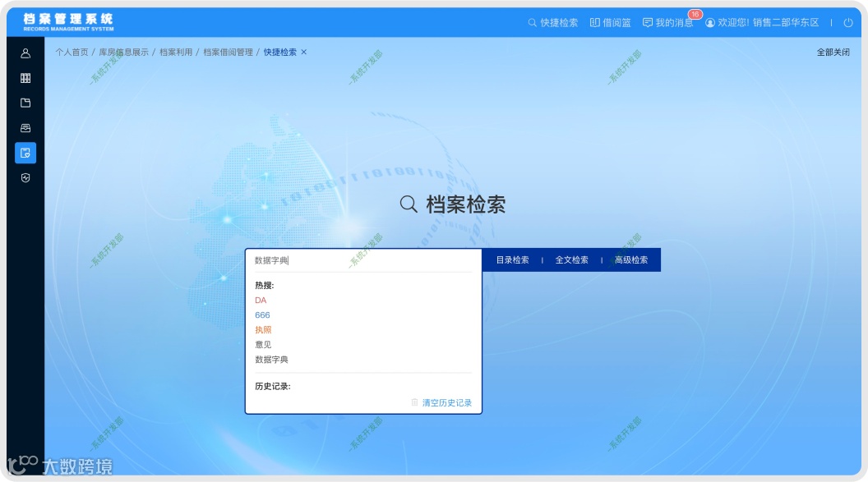Open the user profile sidebar icon

pyautogui.click(x=25, y=53)
